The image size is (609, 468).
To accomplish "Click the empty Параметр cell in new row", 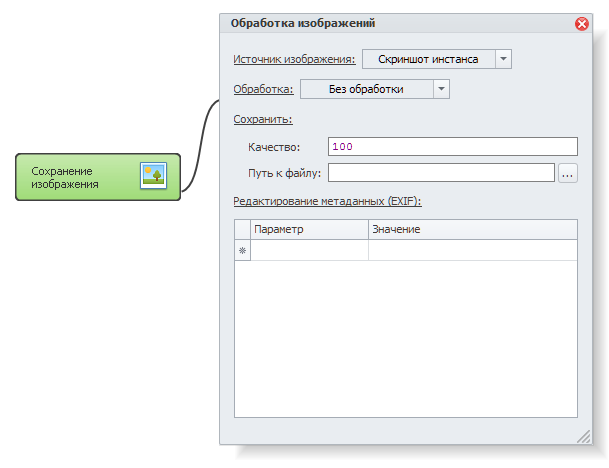I will [309, 250].
